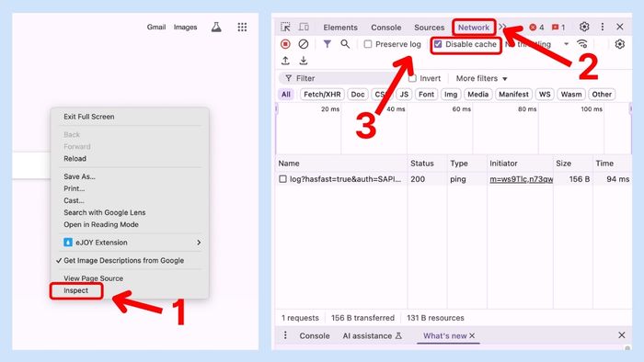Expand the More filters dropdown
Screen dimensions: 644x362
click(x=481, y=78)
